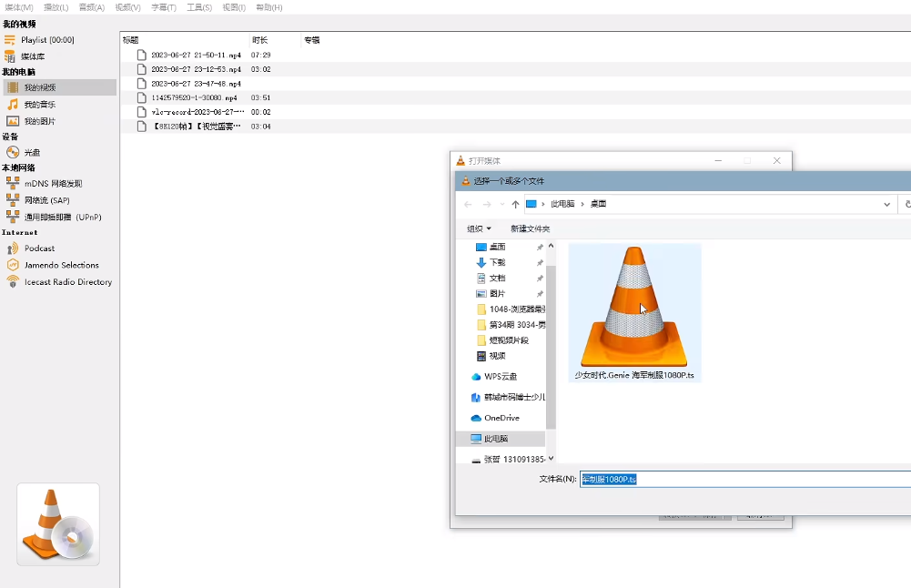Open Icecast Radio Directory

pyautogui.click(x=67, y=282)
